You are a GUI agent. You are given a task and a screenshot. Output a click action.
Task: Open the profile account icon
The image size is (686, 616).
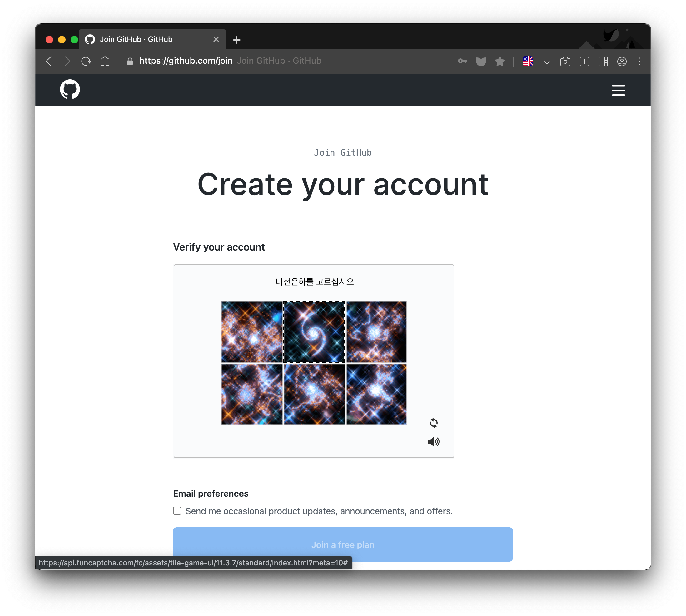tap(622, 61)
